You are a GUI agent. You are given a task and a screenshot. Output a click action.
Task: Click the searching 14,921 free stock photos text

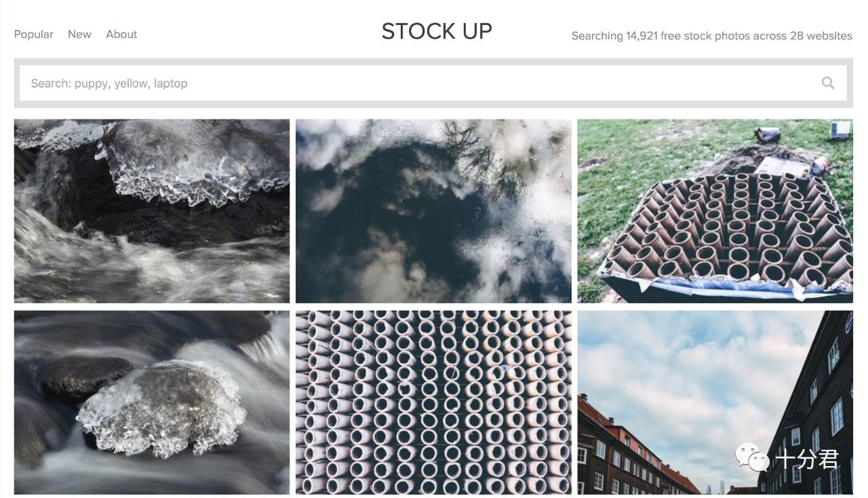coord(712,35)
